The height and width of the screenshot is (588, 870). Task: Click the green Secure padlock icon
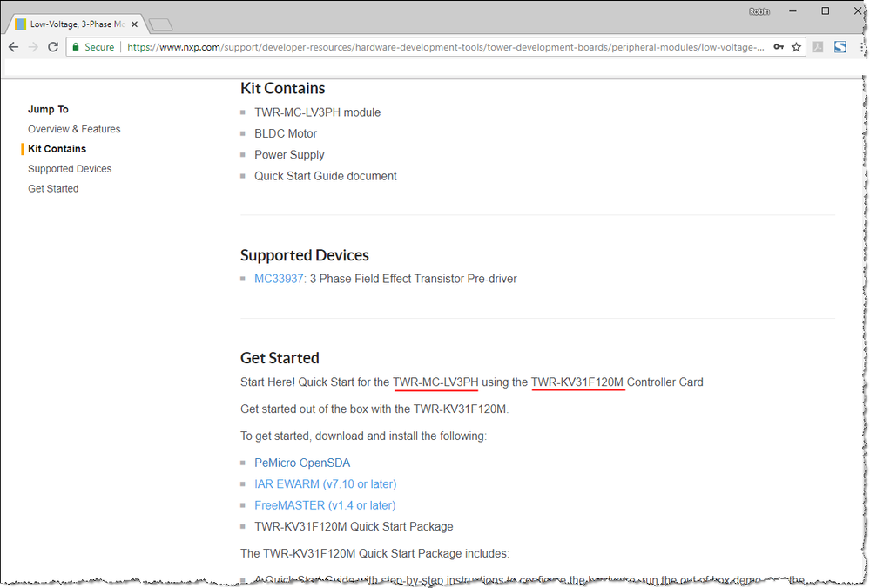pos(76,47)
